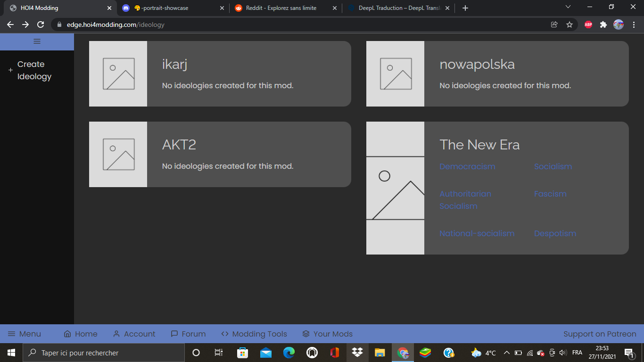
Task: Open the Modding Tools menu
Action: click(254, 334)
